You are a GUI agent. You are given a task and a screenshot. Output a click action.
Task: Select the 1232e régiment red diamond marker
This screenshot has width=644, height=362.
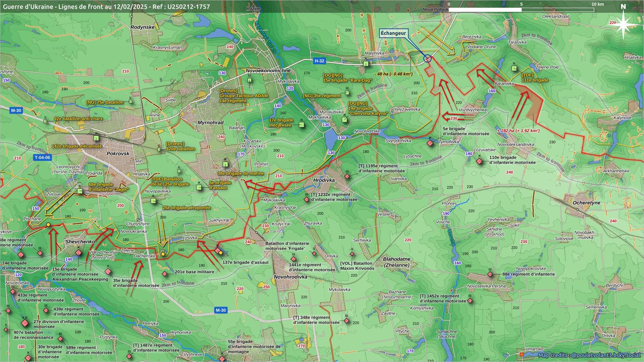(306, 199)
